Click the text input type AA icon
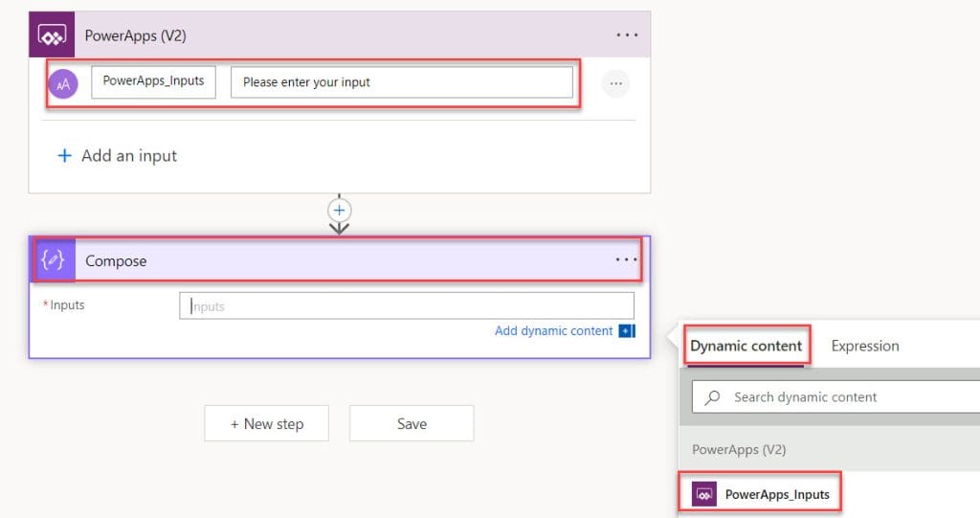980x518 pixels. tap(63, 84)
